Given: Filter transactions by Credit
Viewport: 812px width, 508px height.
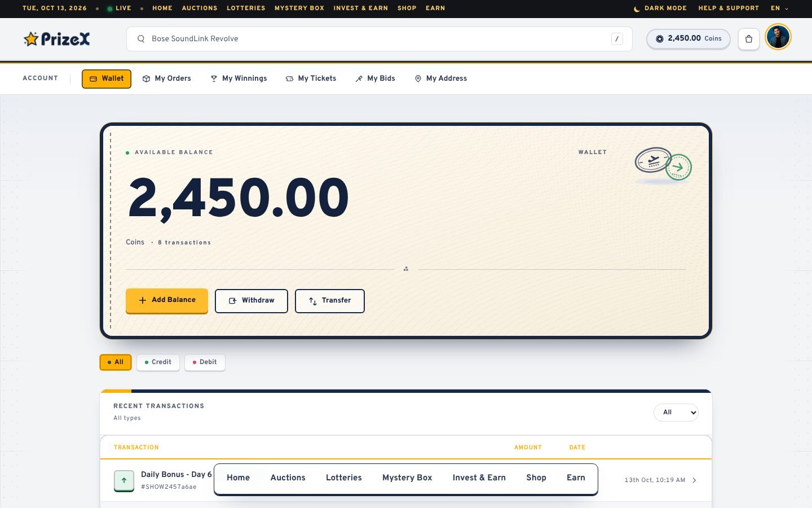Looking at the screenshot, I should (x=158, y=362).
